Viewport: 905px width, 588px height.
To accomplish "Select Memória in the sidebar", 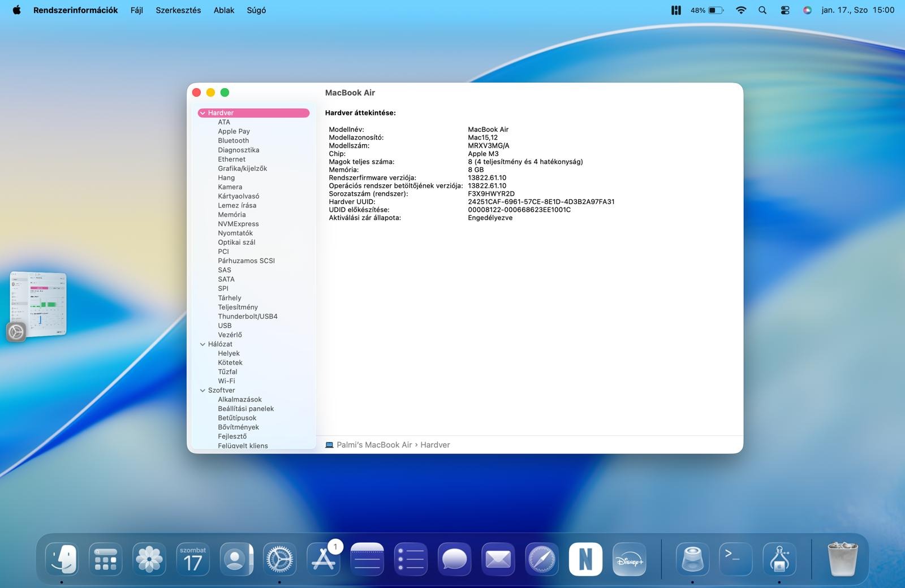I will pos(231,215).
